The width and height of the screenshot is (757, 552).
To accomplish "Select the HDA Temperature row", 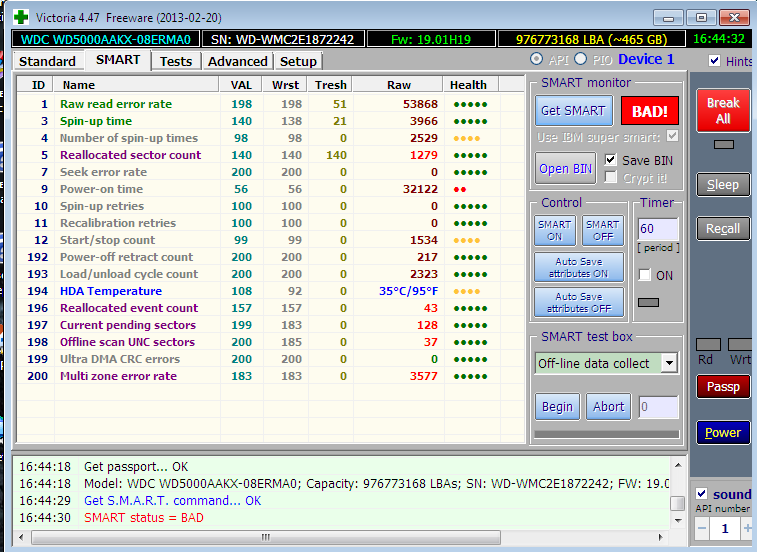I will click(x=270, y=291).
